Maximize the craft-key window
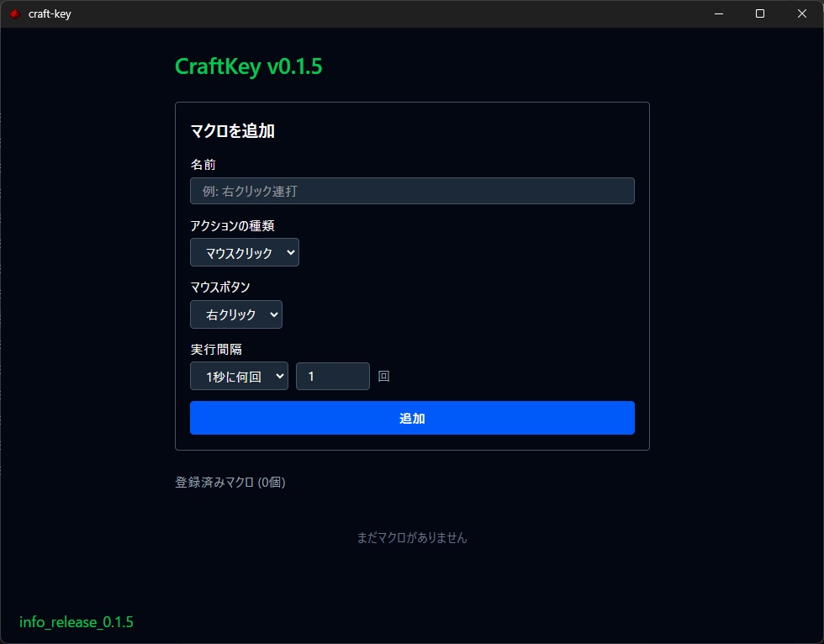This screenshot has width=824, height=644. click(x=760, y=13)
